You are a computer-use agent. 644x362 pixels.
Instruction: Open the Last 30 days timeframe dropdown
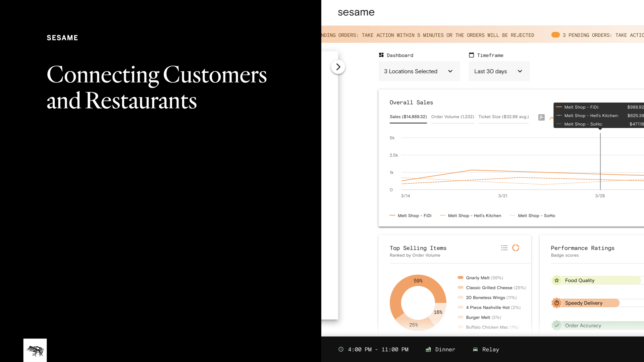pyautogui.click(x=499, y=71)
